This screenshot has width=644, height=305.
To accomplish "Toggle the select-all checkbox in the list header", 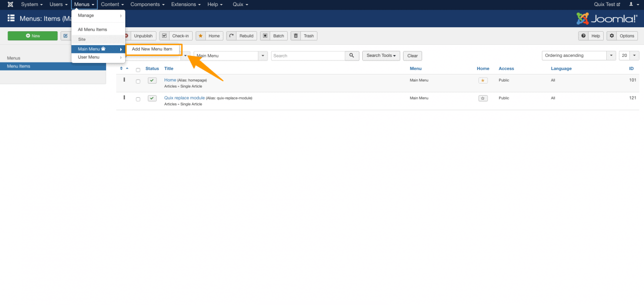I will coord(138,69).
